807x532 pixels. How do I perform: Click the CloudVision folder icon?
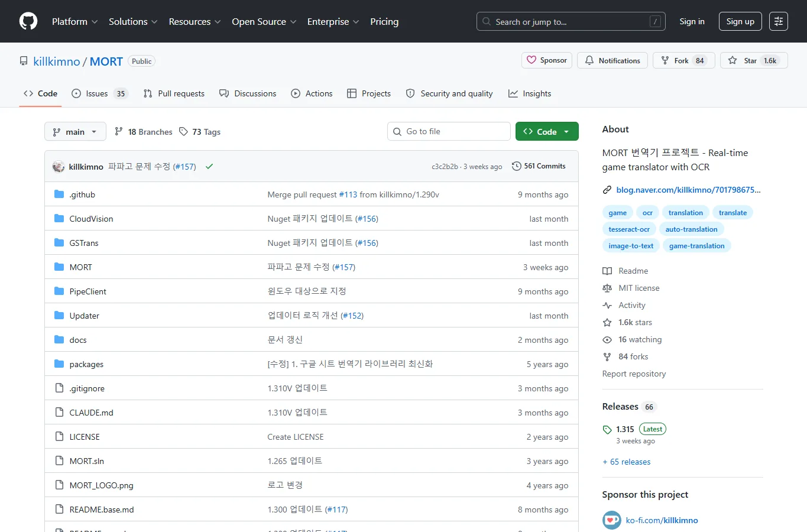[x=59, y=219]
